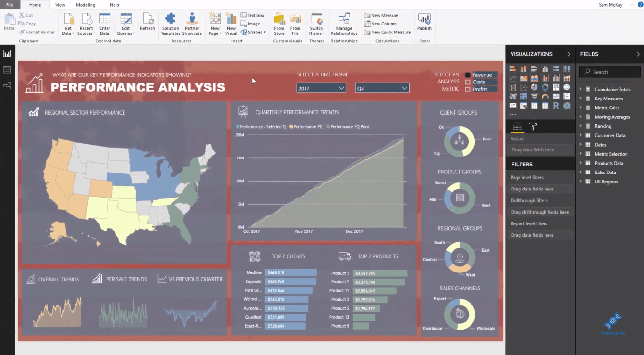Image resolution: width=644 pixels, height=355 pixels.
Task: Choose the clustered column chart visual
Action: tap(545, 69)
